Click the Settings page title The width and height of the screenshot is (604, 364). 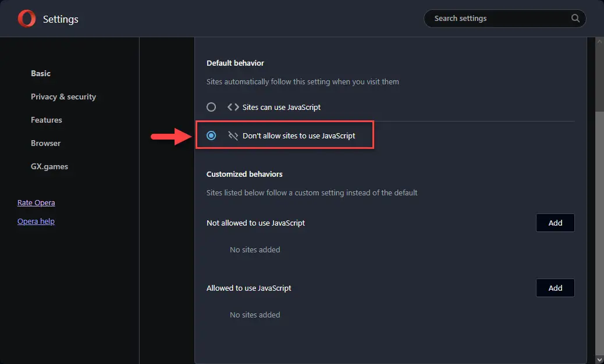[x=61, y=19]
